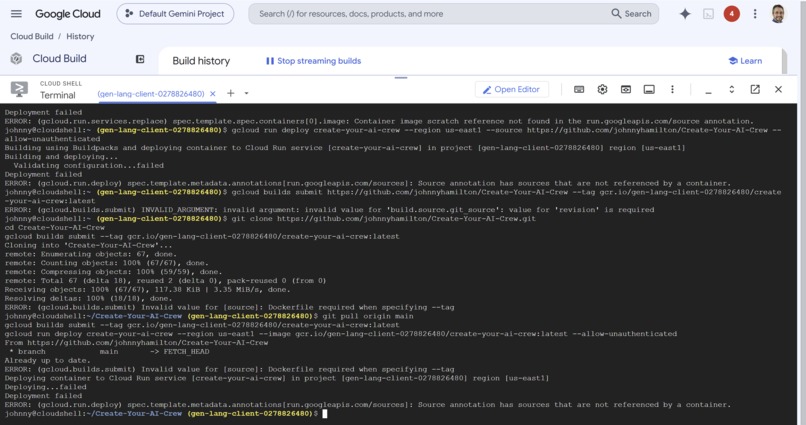Click 'Resolving deltas: 100% (18/18)' line
Image resolution: width=806 pixels, height=425 pixels.
(x=88, y=298)
